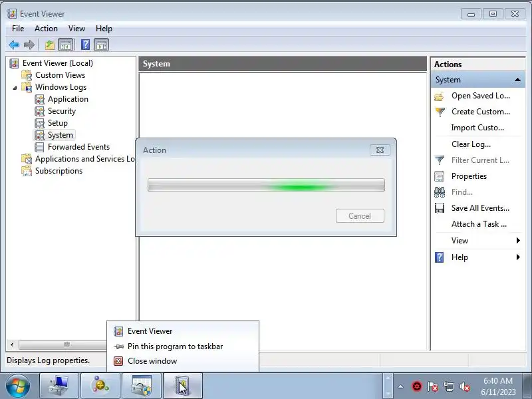532x399 pixels.
Task: Select the Application log
Action: (x=68, y=99)
